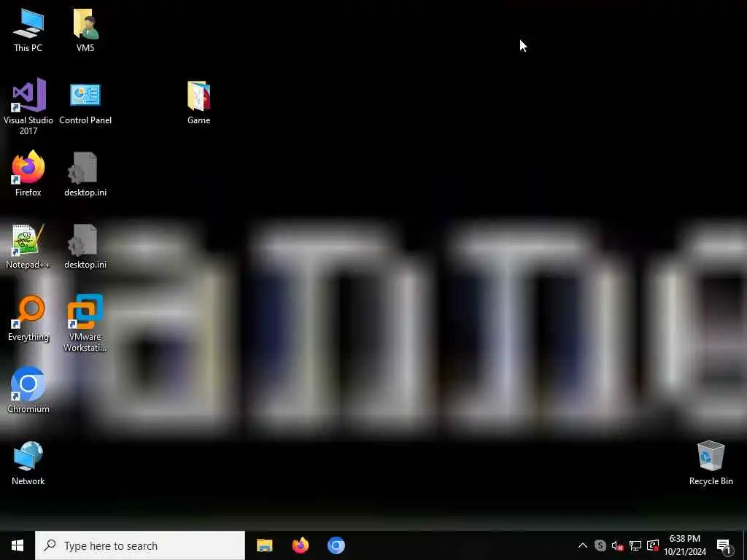747x560 pixels.
Task: Launch Firefox from the taskbar
Action: pos(300,545)
